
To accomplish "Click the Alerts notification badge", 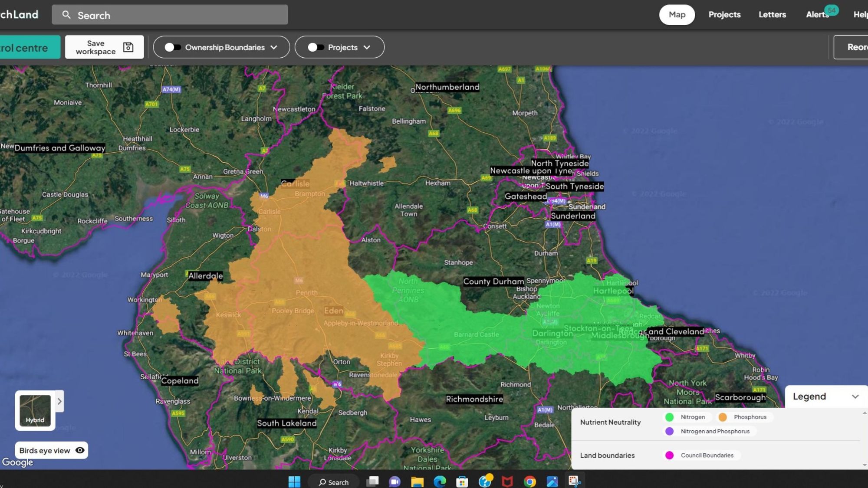I will point(831,9).
